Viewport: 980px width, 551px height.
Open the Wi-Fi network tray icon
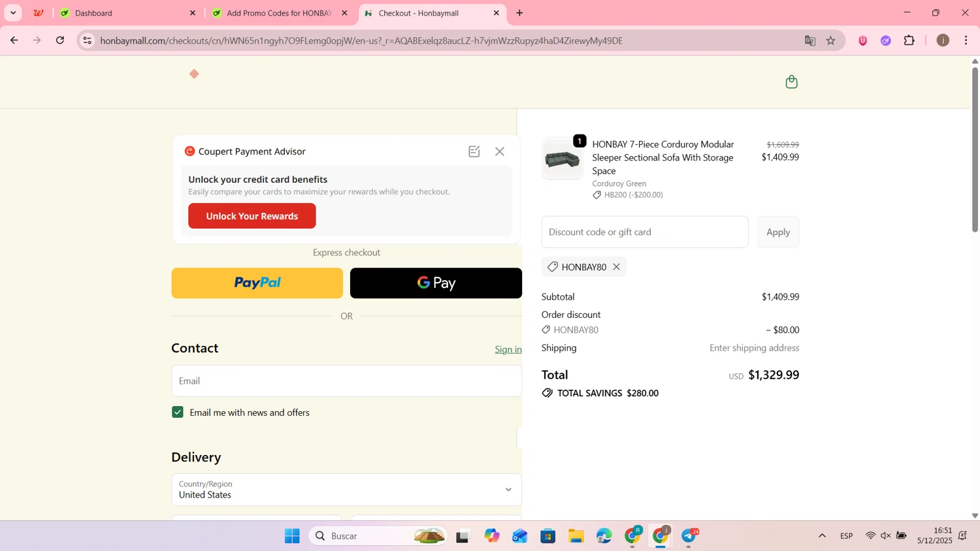[x=870, y=536]
